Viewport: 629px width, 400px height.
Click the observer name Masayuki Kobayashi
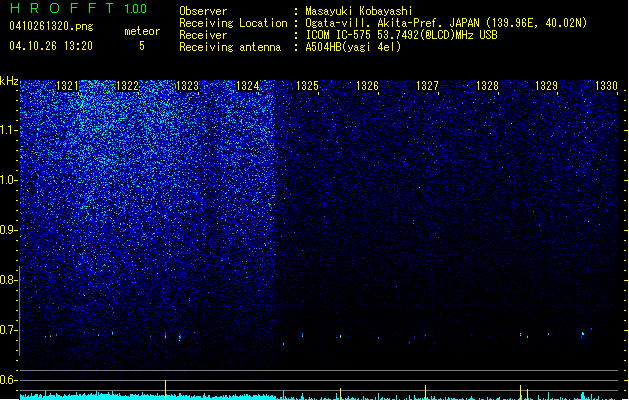tap(359, 11)
